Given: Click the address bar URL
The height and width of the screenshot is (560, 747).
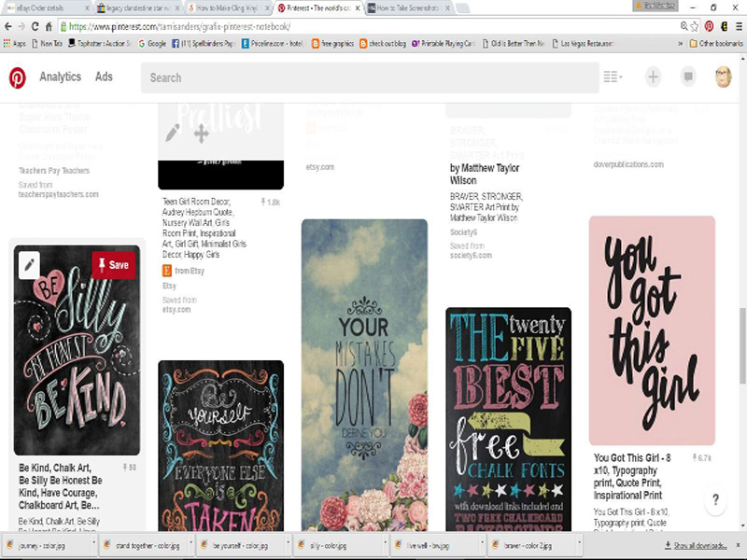Looking at the screenshot, I should click(179, 27).
